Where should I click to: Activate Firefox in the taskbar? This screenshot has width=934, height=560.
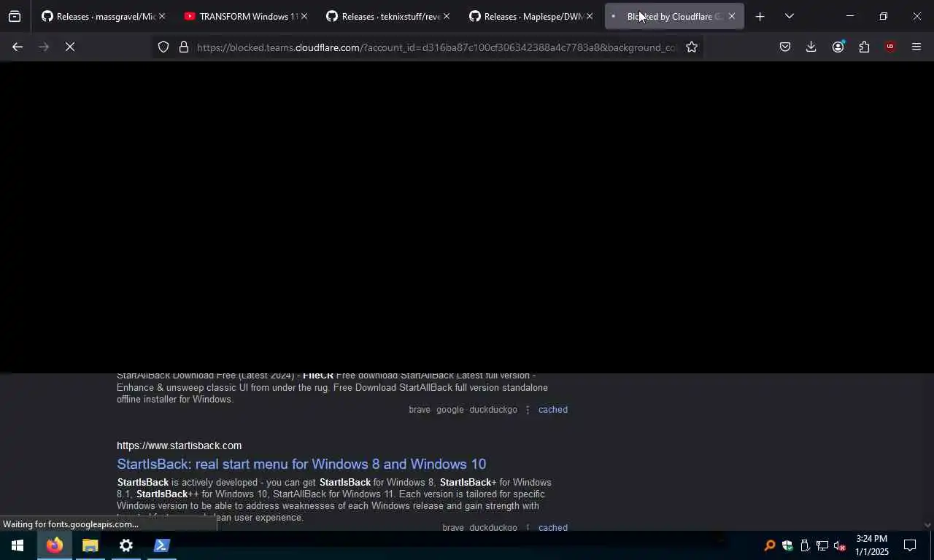tap(54, 545)
